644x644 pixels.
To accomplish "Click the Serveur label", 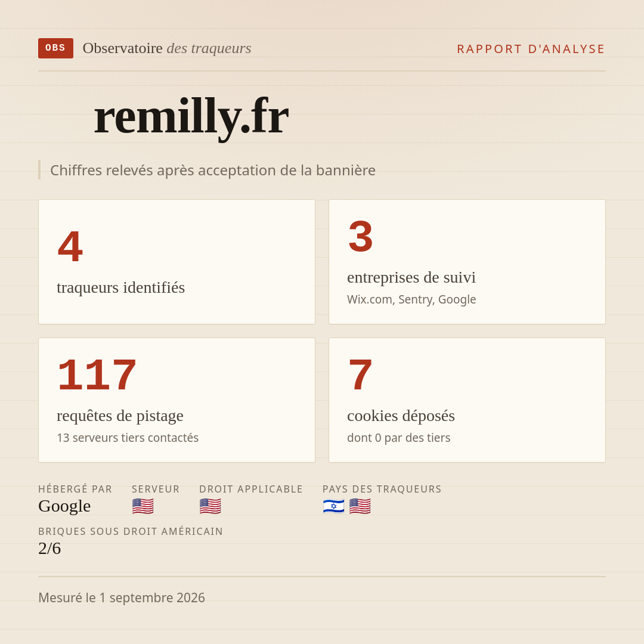I will (156, 489).
